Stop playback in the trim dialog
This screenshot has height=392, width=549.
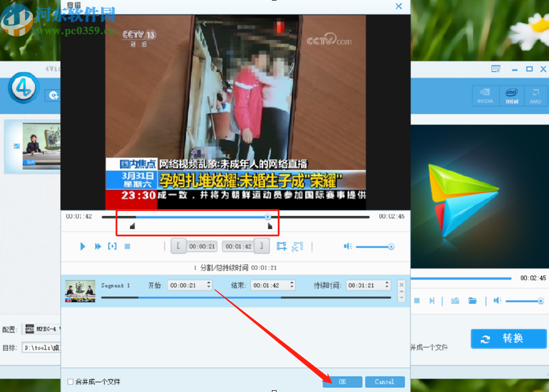click(127, 246)
